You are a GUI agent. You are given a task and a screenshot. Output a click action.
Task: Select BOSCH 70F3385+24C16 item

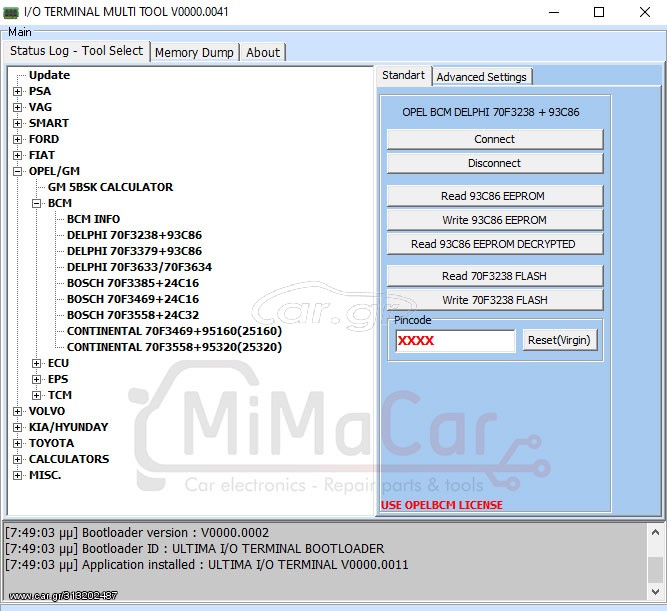tap(133, 283)
